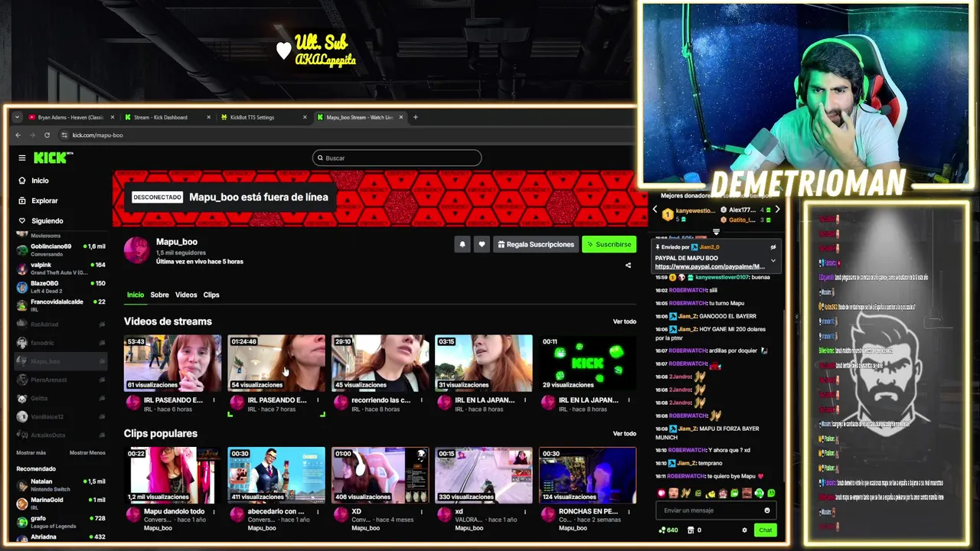Open recommended channel MarinaGold

(x=61, y=503)
